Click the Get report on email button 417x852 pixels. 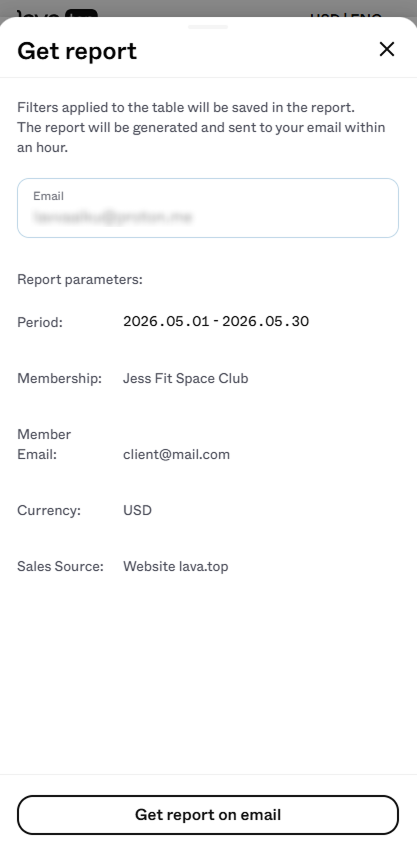click(208, 815)
